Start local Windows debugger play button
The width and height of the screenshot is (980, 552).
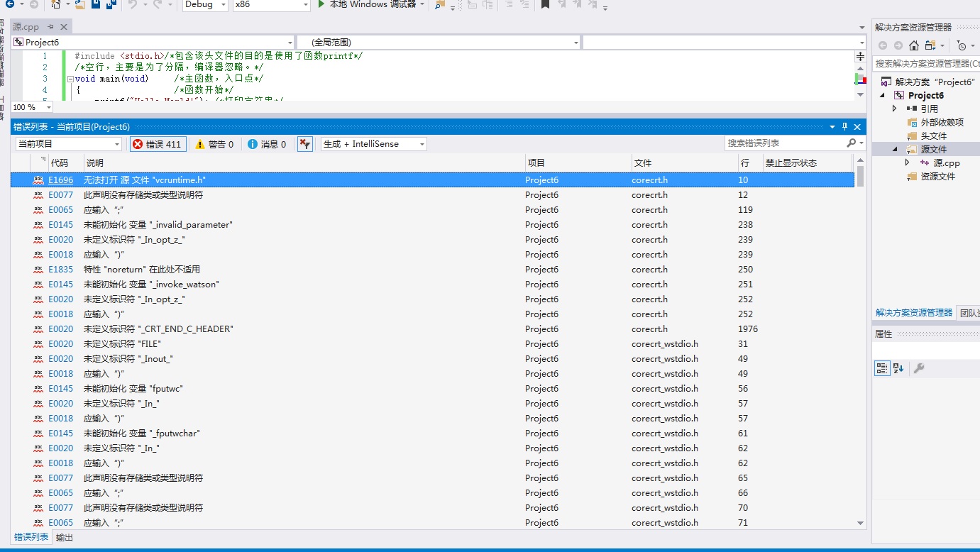pos(321,4)
